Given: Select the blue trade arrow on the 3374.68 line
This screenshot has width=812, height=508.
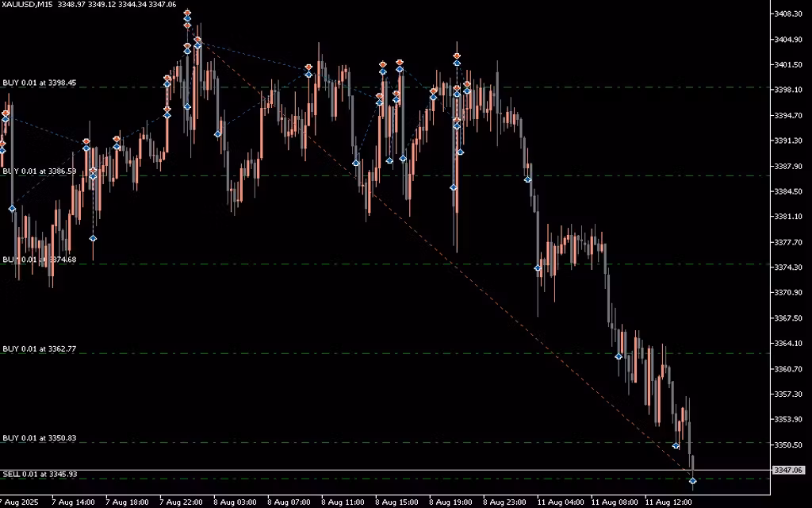Looking at the screenshot, I should pos(538,267).
